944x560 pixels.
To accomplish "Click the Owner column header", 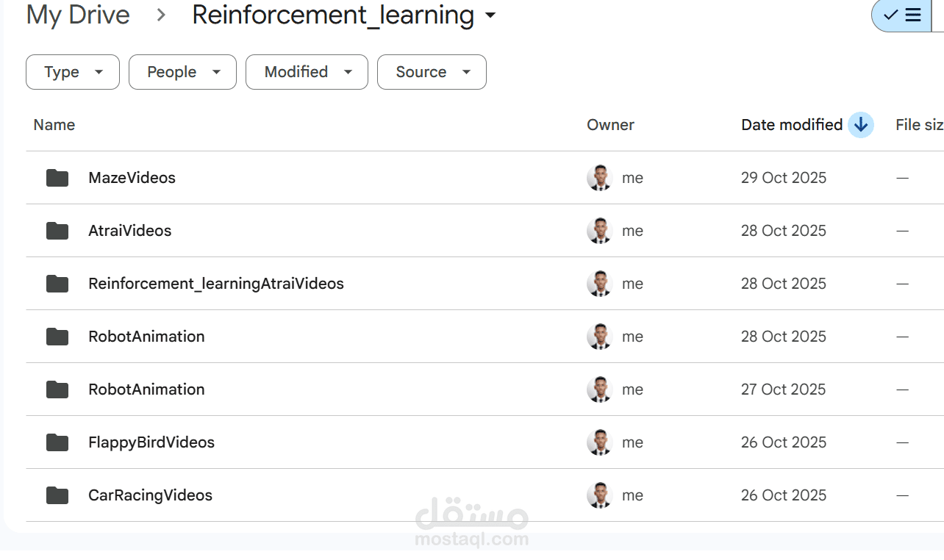I will coord(610,125).
